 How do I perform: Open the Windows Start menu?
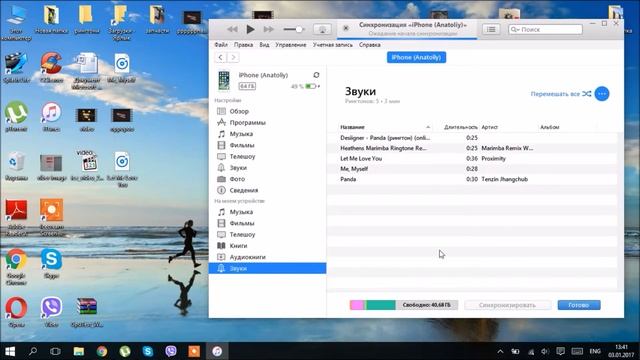tap(10, 351)
